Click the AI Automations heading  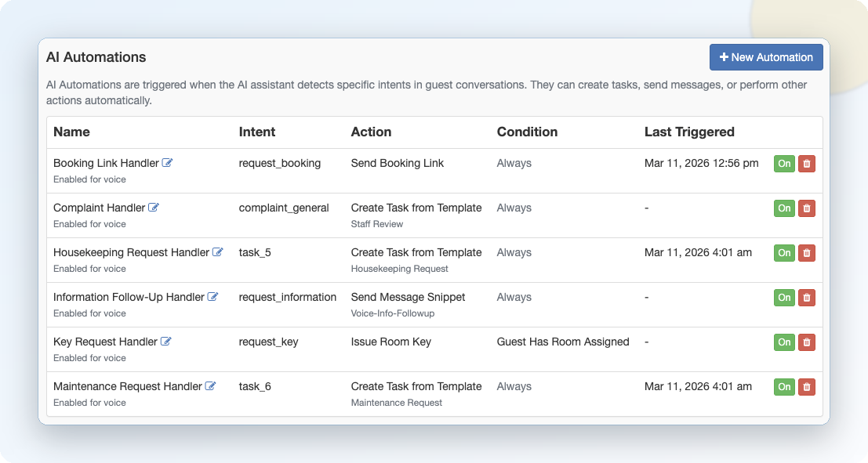[x=96, y=57]
